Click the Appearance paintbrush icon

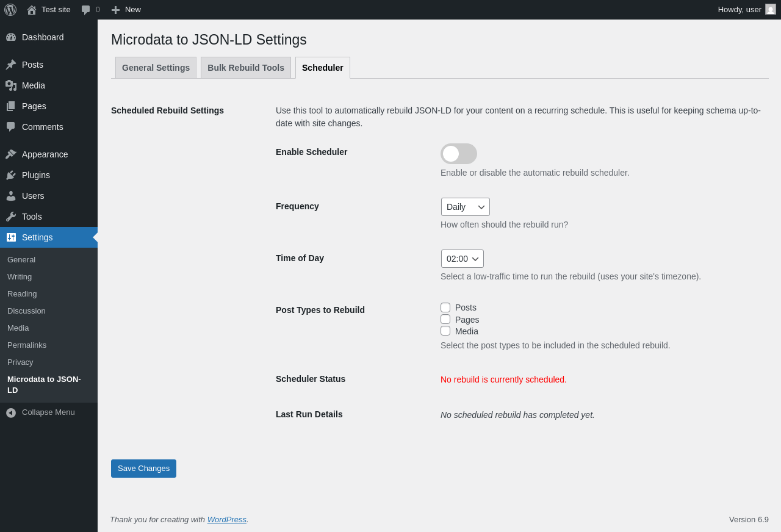click(11, 154)
